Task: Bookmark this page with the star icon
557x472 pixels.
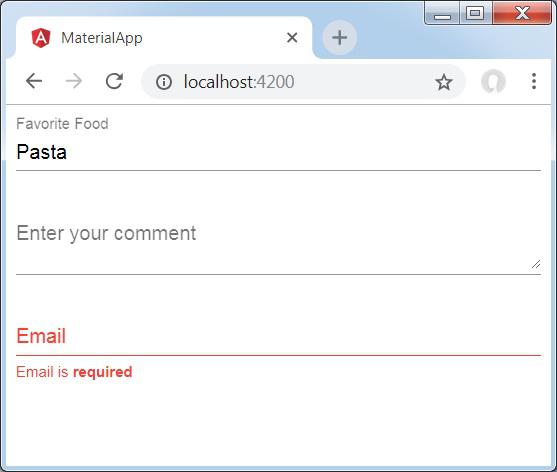Action: point(444,82)
